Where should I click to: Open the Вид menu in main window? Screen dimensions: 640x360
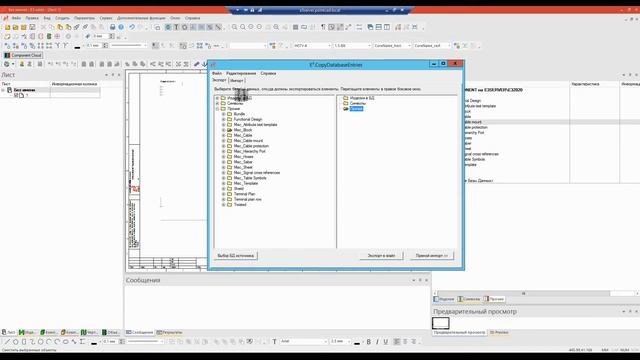tap(47, 18)
